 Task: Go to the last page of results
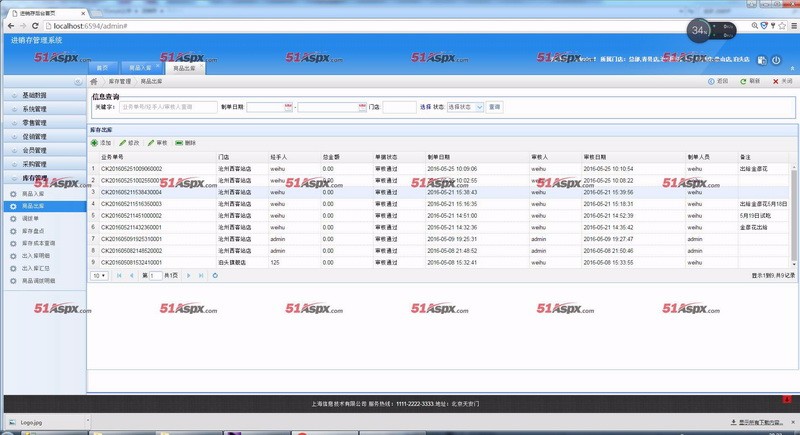click(x=201, y=276)
